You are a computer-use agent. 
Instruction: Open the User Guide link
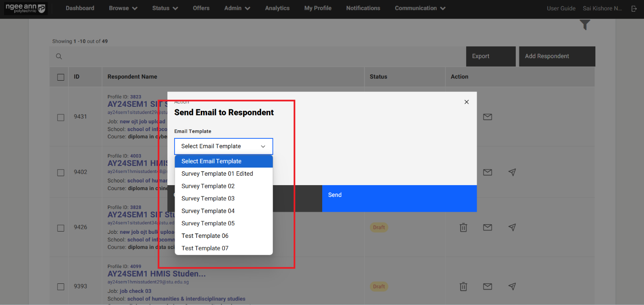[561, 9]
